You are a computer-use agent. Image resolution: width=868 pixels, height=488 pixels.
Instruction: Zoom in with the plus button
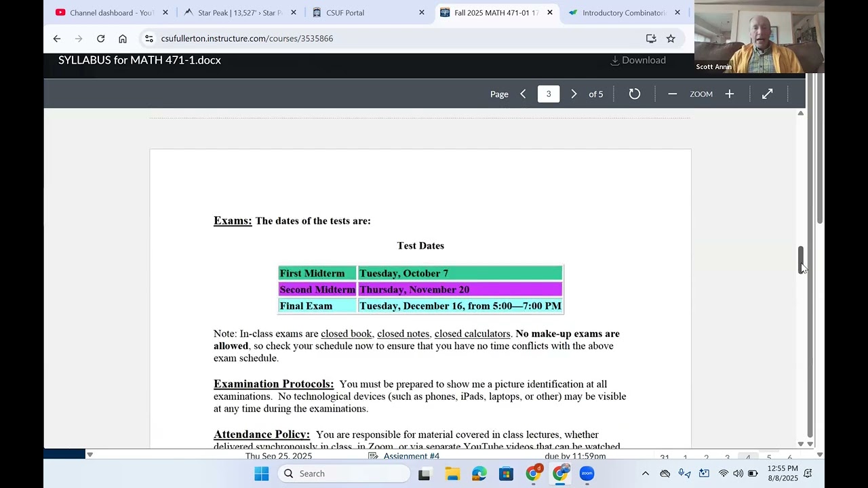[x=730, y=94]
